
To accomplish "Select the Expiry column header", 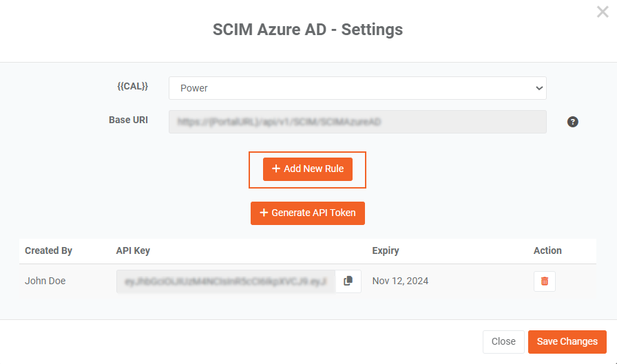I will coord(385,250).
